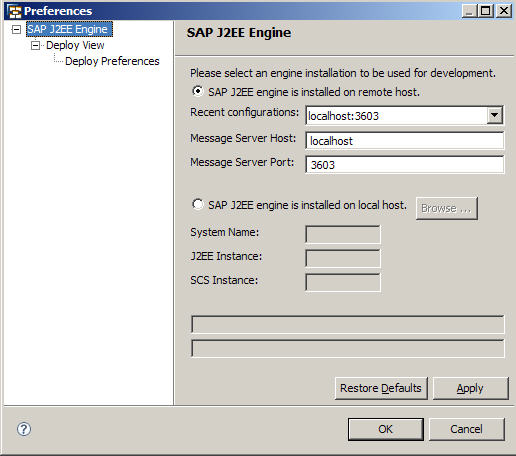
Task: Collapse the Deploy View tree node
Action: pos(35,45)
